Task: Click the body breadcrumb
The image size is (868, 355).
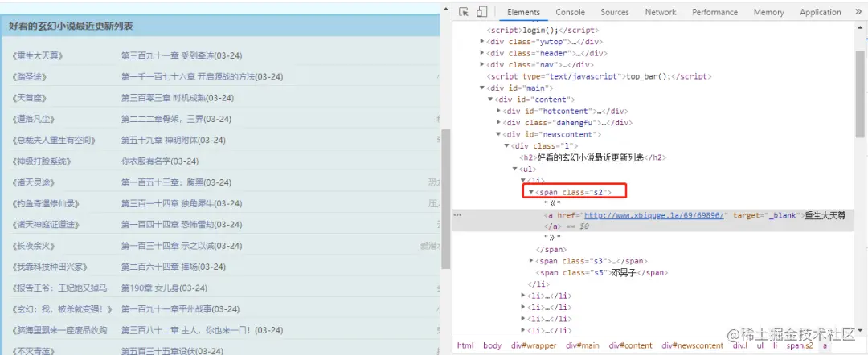Action: 492,345
